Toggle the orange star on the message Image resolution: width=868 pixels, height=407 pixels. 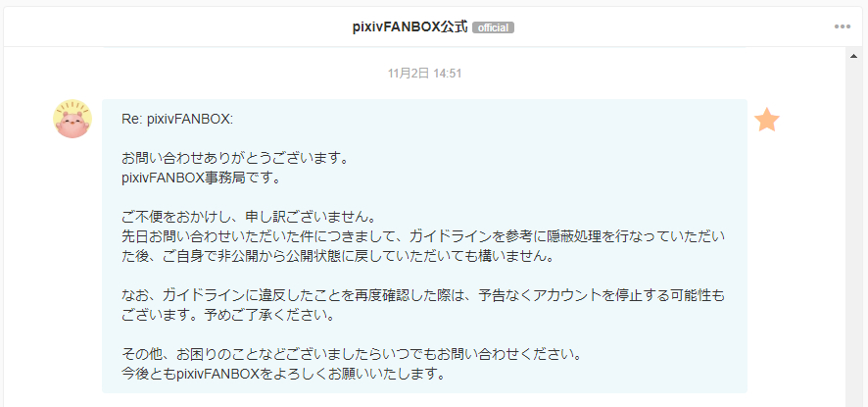pyautogui.click(x=767, y=120)
